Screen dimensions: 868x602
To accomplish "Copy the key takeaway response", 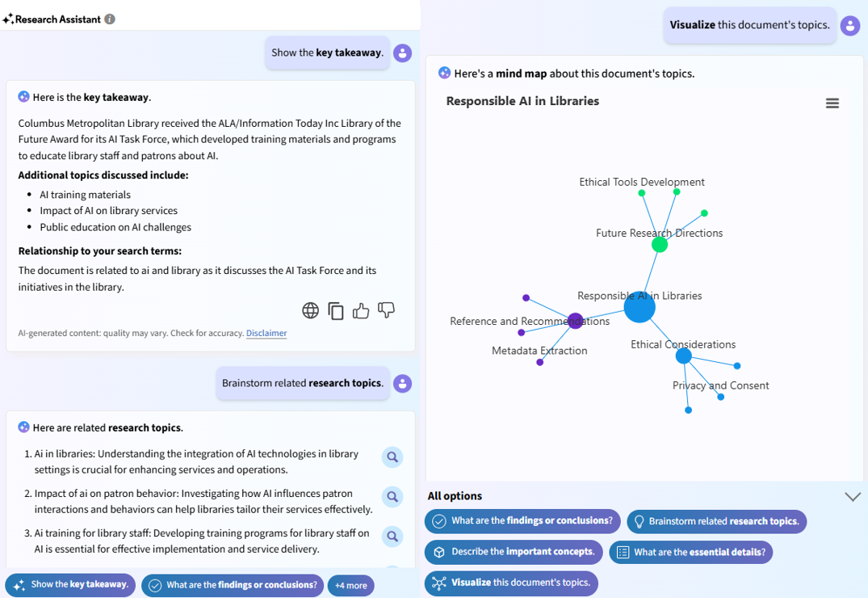I will (x=336, y=310).
